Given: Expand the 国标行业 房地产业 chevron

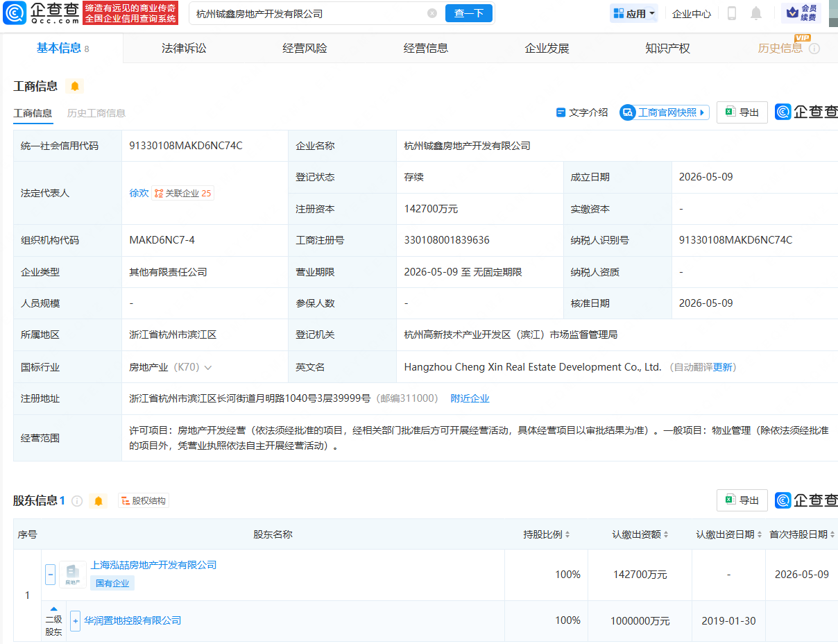Looking at the screenshot, I should (x=207, y=368).
